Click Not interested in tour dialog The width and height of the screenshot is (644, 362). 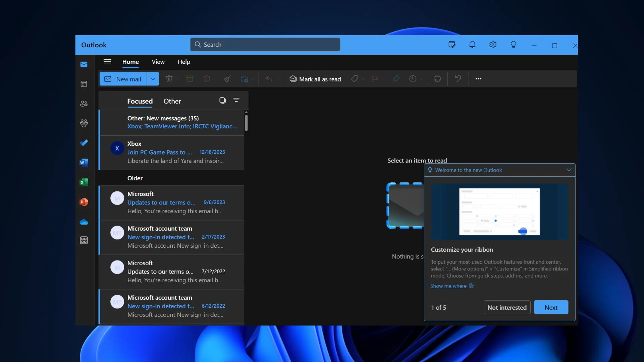point(507,307)
